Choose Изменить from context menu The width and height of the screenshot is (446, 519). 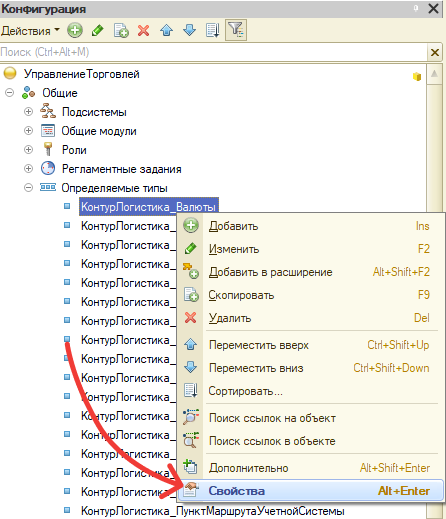[x=311, y=249]
